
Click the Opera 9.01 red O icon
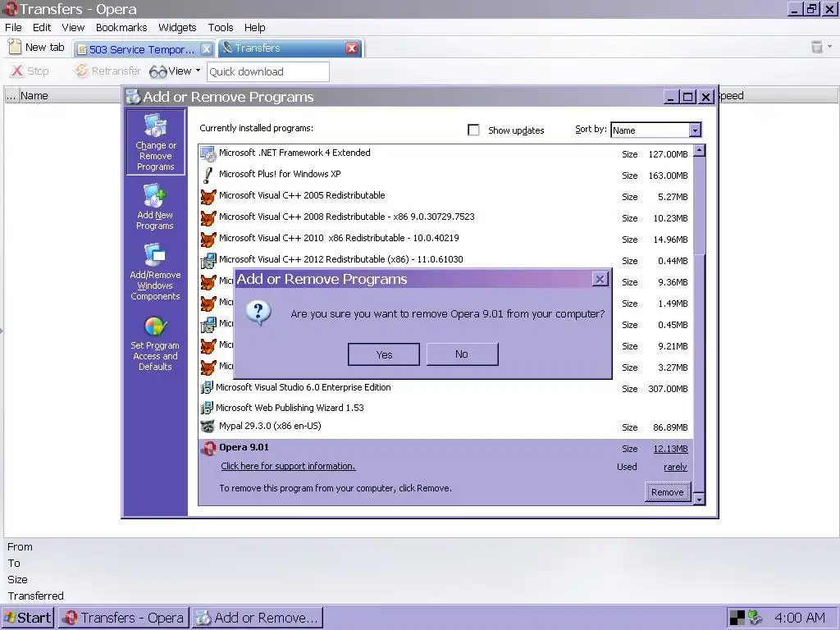tap(208, 449)
